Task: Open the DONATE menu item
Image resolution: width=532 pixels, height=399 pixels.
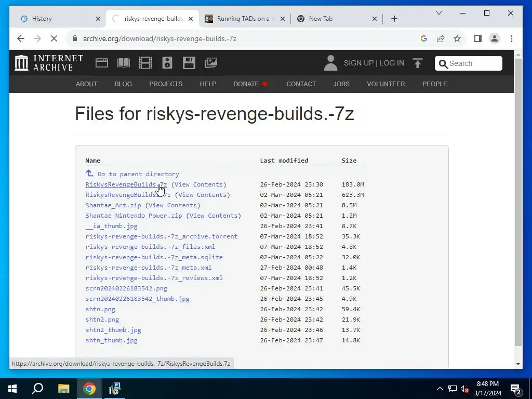Action: tap(250, 84)
